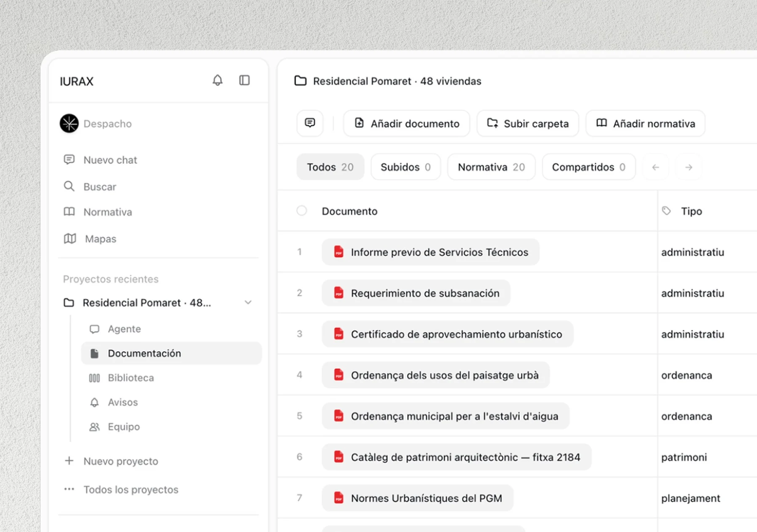This screenshot has width=757, height=532.
Task: Click PDF icon of Normes Urbanístiques del PGM
Action: coord(339,498)
